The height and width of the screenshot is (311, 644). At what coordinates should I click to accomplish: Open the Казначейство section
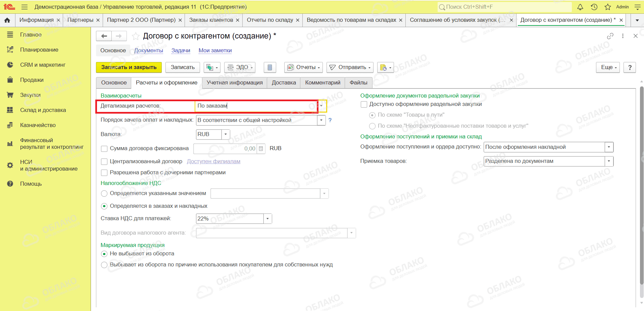point(38,125)
